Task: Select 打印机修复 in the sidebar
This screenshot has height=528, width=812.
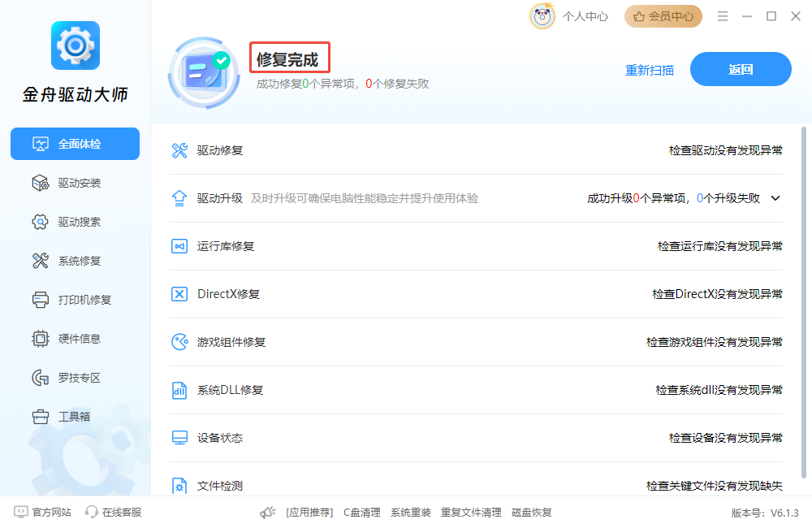Action: click(x=75, y=300)
